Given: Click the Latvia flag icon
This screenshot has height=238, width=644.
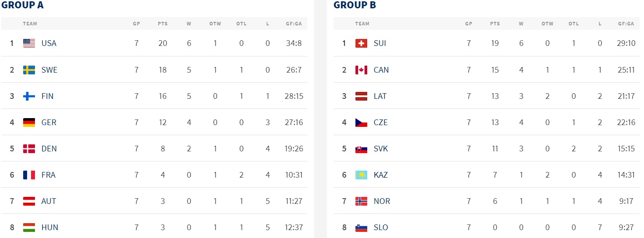Looking at the screenshot, I should [x=361, y=96].
